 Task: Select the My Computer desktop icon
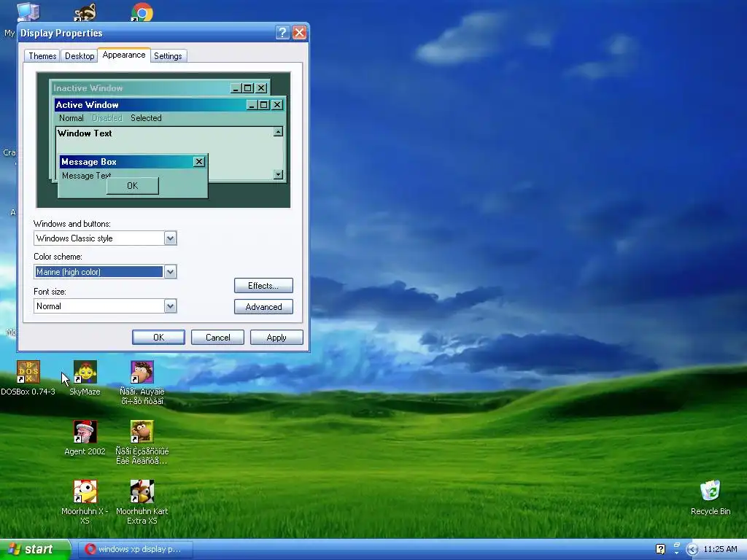[28, 12]
